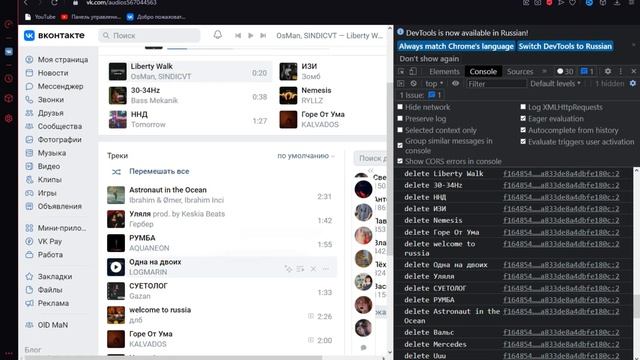Viewport: 640px width, 360px height.
Task: Open Звонки in sidebar
Action: click(x=44, y=100)
